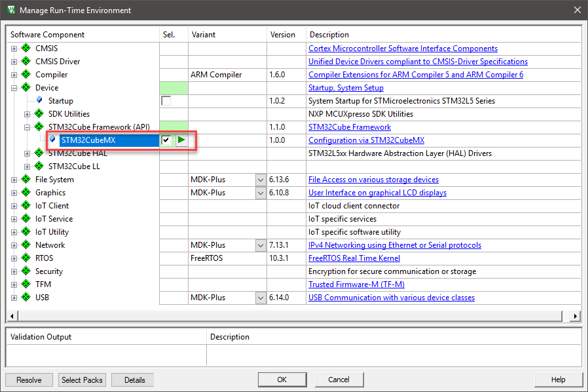Click the horizontal scrollbar right arrow
This screenshot has width=588, height=392.
point(576,316)
